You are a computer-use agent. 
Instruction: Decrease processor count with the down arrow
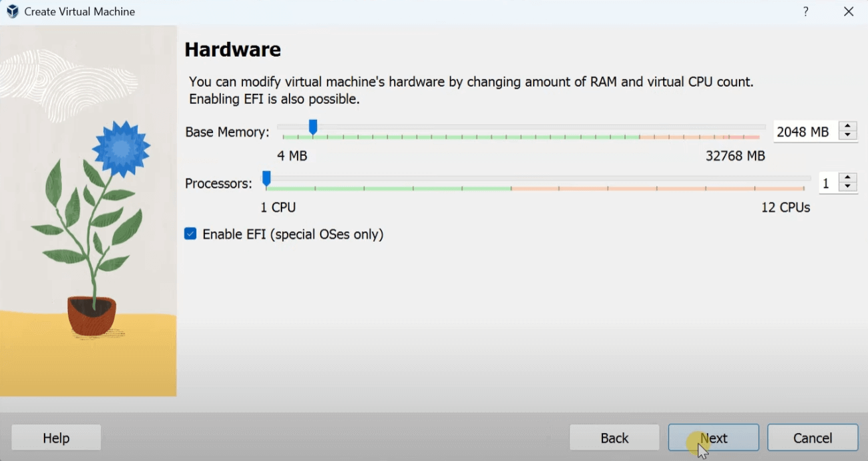coord(847,187)
